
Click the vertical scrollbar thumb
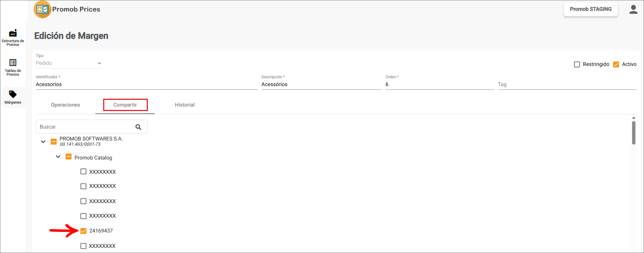point(634,133)
